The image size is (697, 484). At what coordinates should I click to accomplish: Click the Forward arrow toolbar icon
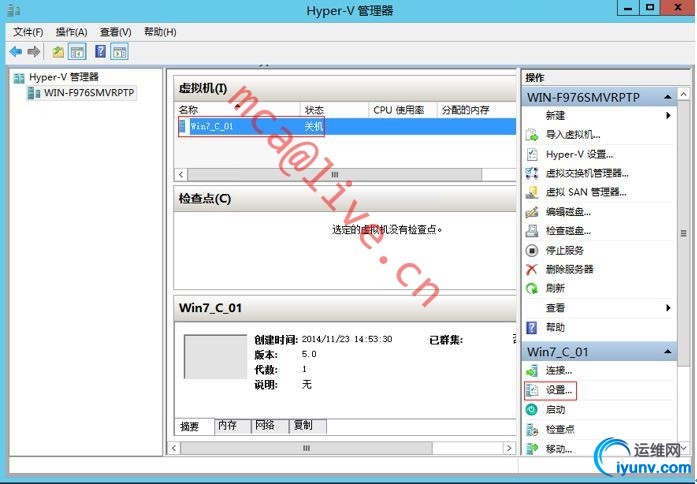coord(34,52)
